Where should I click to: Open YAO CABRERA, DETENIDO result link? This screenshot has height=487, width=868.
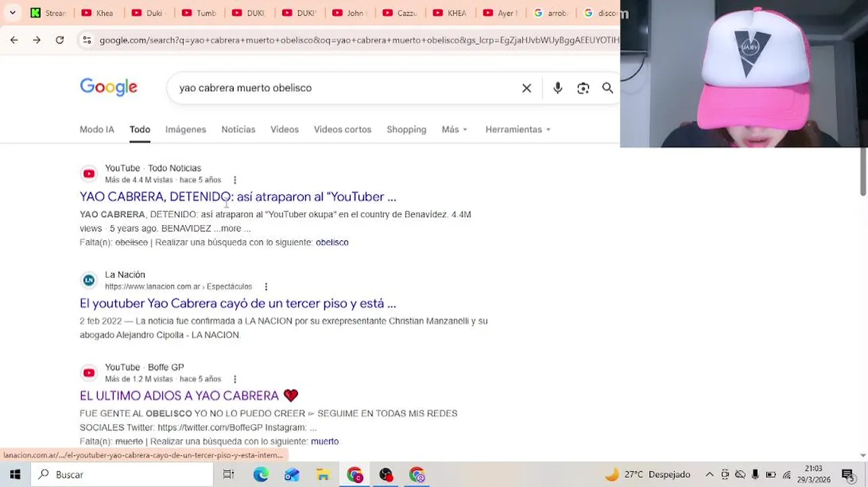[x=238, y=197]
